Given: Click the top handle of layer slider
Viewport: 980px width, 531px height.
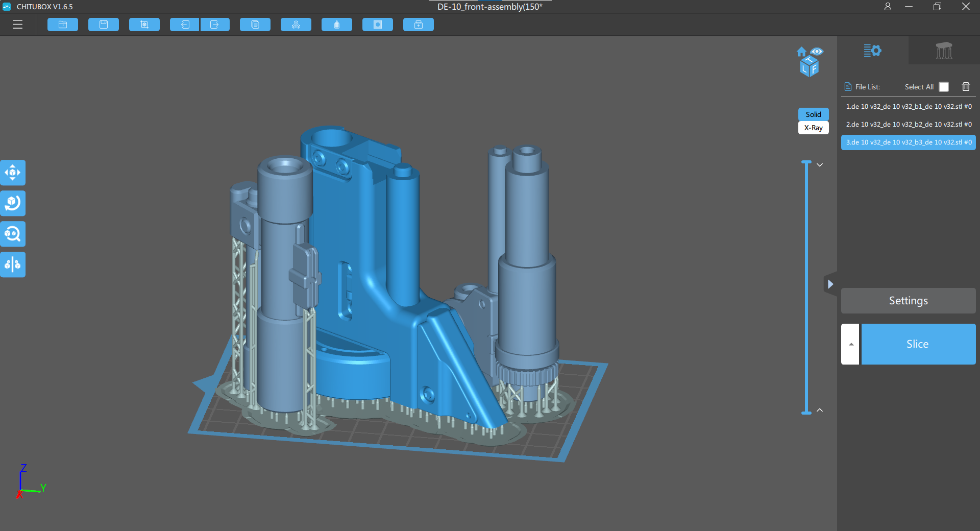Looking at the screenshot, I should pos(806,162).
